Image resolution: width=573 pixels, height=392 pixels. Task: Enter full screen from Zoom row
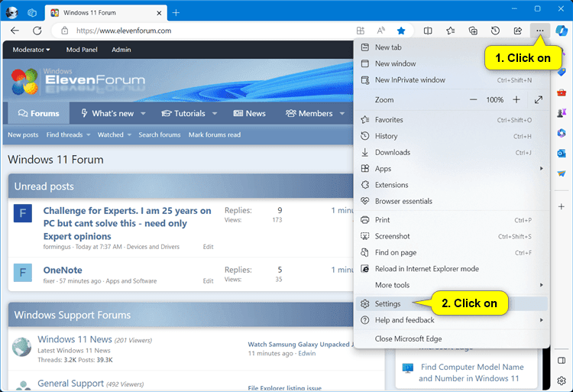pos(539,100)
